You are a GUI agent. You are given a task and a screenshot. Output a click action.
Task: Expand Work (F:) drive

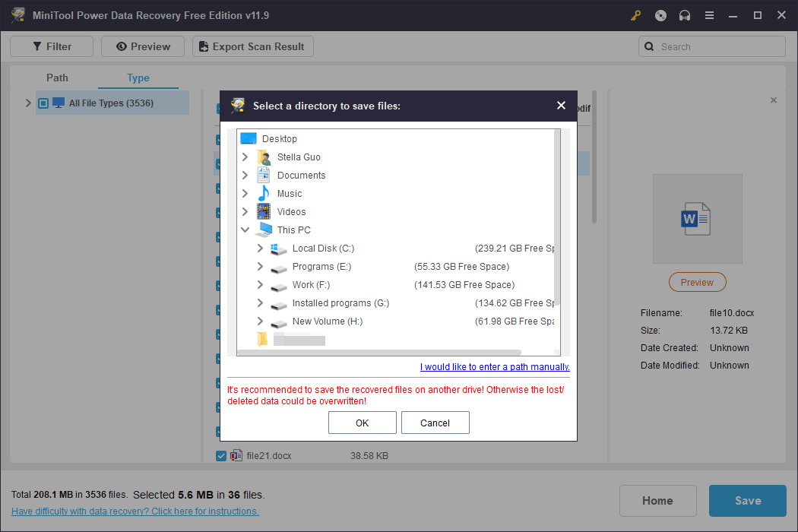[260, 284]
